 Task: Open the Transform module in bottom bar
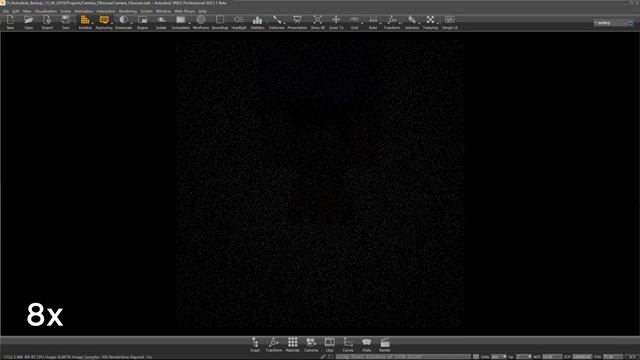(x=274, y=344)
